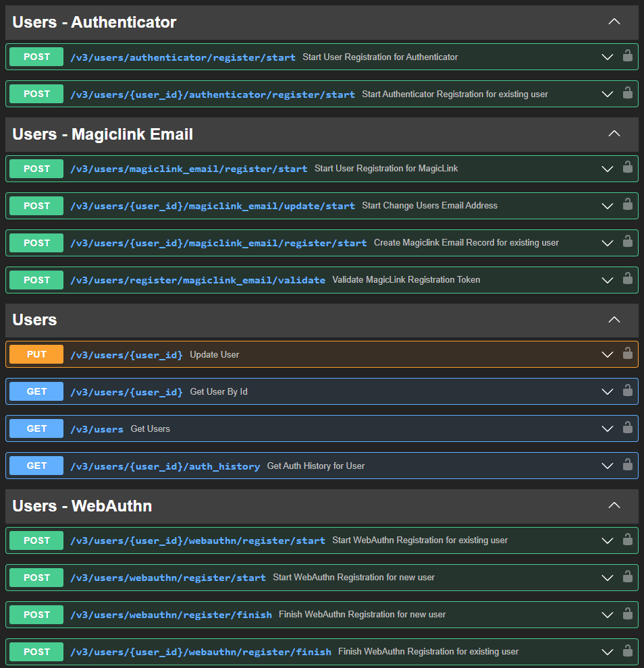Click lock on Start WebAuthn Registration for new user
Screen dimensions: 644x668
(627, 576)
